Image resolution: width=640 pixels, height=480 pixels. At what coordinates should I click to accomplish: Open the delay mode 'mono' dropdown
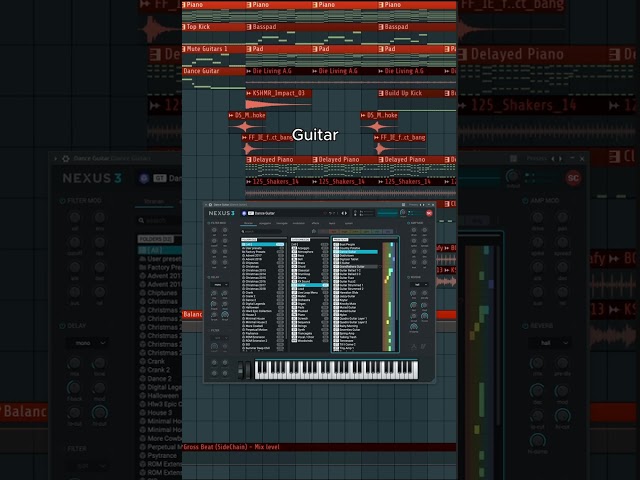(220, 285)
